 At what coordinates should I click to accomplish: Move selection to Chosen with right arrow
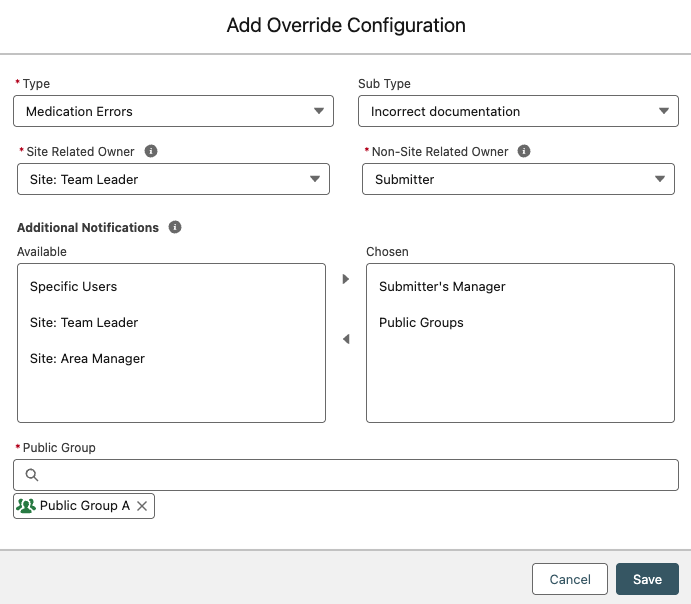pos(346,279)
